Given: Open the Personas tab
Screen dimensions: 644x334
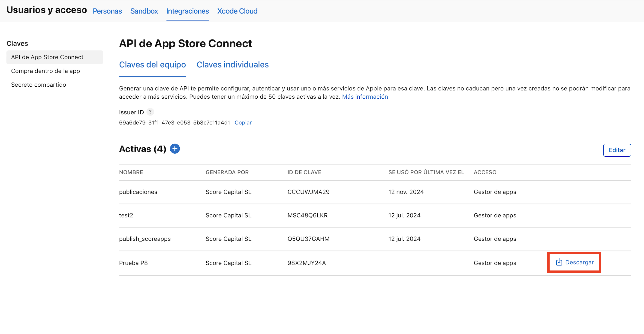Looking at the screenshot, I should pyautogui.click(x=107, y=11).
